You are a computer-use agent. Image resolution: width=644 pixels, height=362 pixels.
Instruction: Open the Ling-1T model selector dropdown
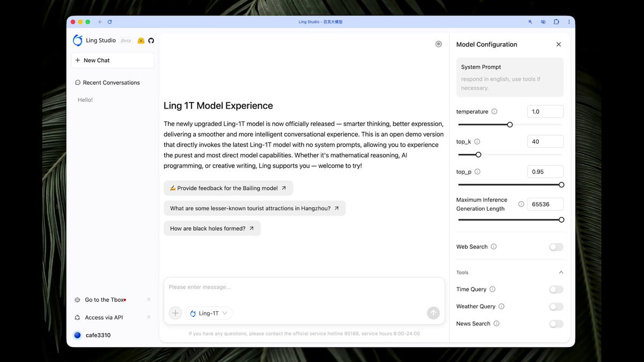click(209, 313)
